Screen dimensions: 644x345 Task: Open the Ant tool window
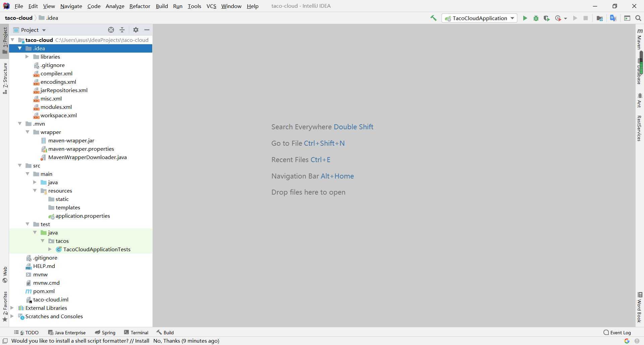(x=640, y=100)
